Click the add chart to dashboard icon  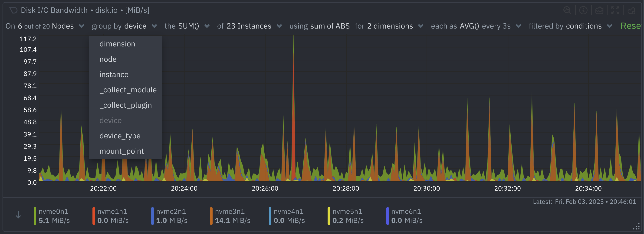[631, 10]
